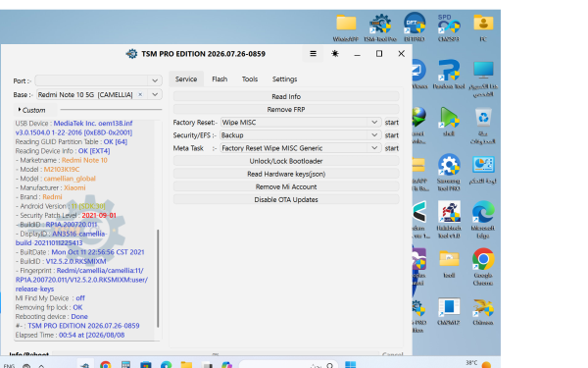Start the Factory Reset operation
The image size is (588, 368).
tap(391, 123)
